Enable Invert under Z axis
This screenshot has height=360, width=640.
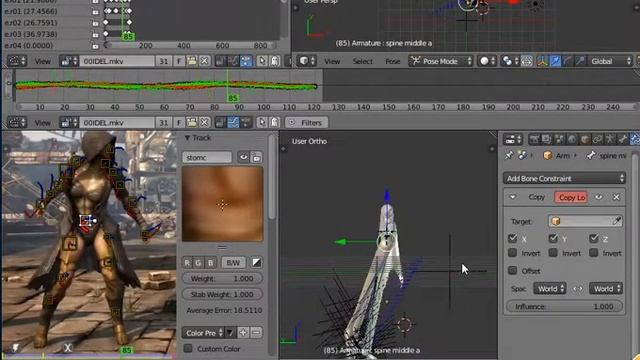(594, 253)
